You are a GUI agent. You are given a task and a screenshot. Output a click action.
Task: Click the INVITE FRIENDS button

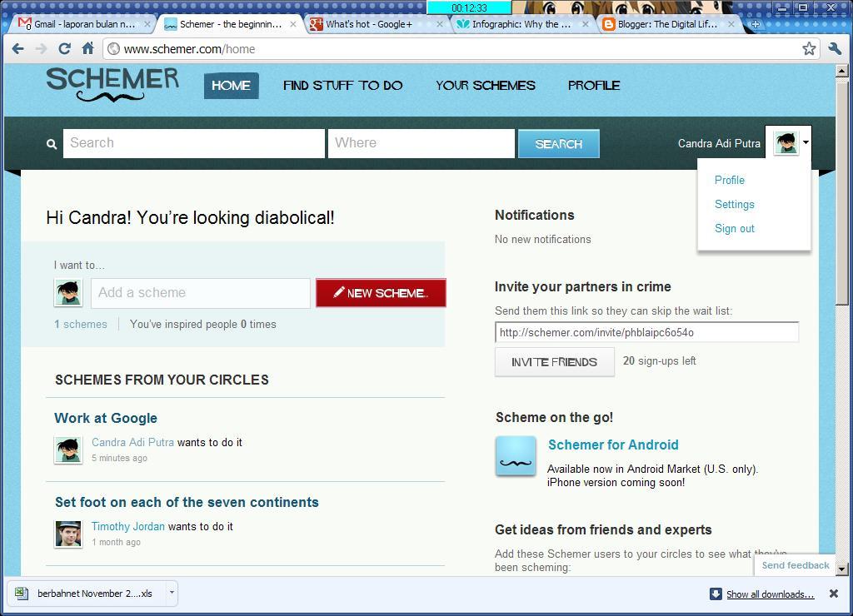pos(554,362)
